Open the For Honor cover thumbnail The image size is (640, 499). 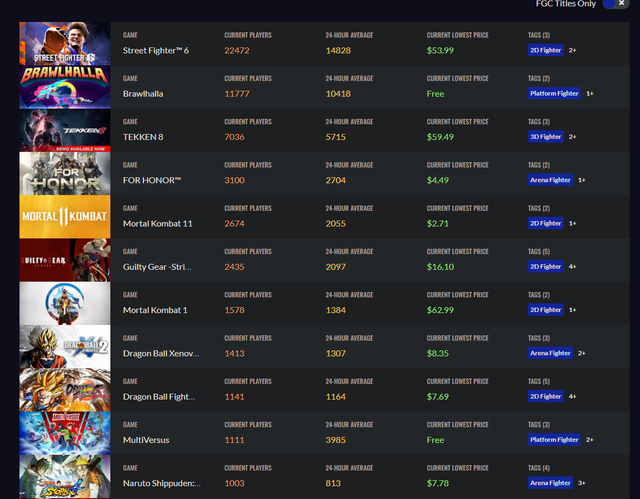(x=64, y=173)
